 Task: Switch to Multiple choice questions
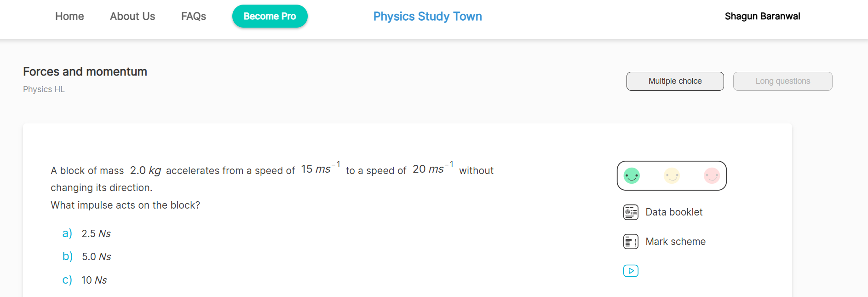[x=675, y=82]
